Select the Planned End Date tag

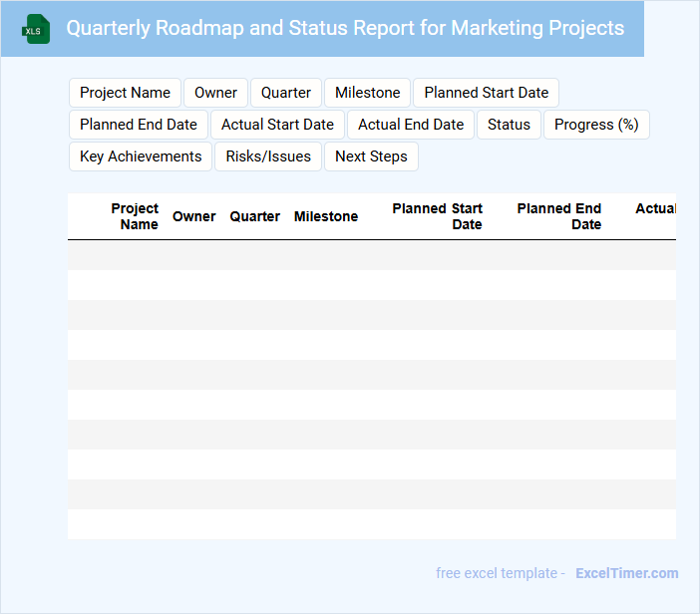tap(139, 125)
